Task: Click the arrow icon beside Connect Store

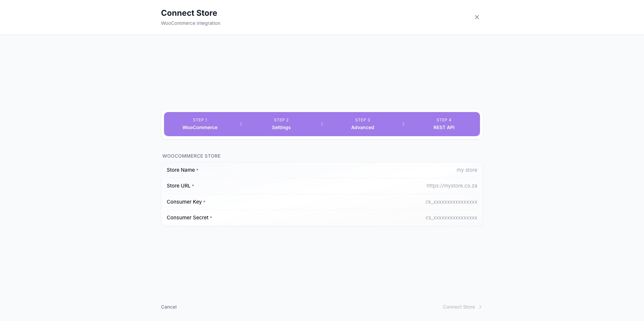Action: tap(480, 307)
